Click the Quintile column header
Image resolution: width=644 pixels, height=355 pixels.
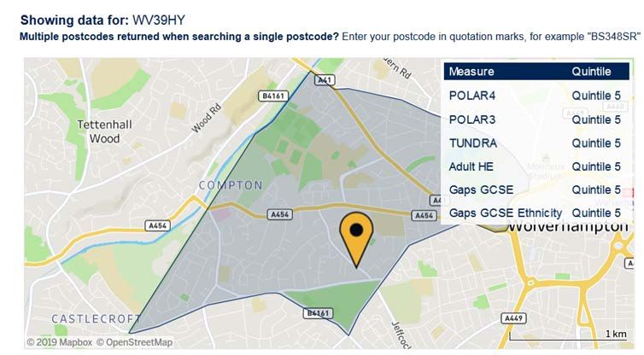591,72
